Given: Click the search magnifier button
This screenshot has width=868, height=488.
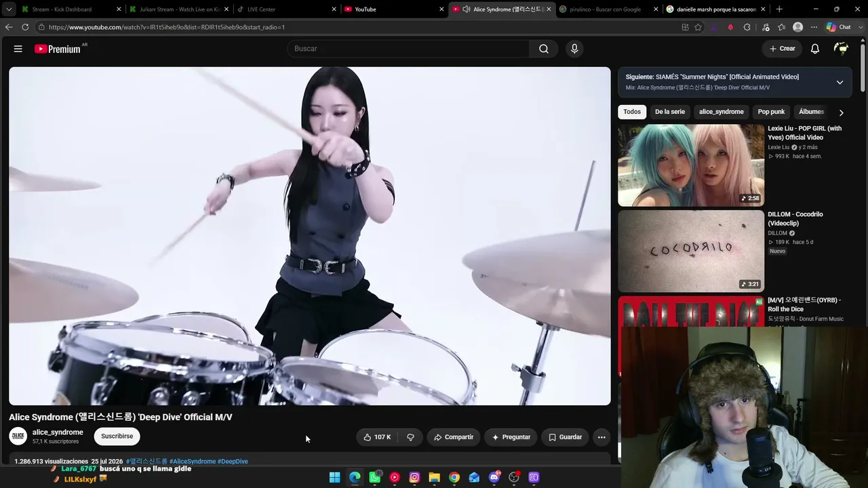Looking at the screenshot, I should (544, 49).
